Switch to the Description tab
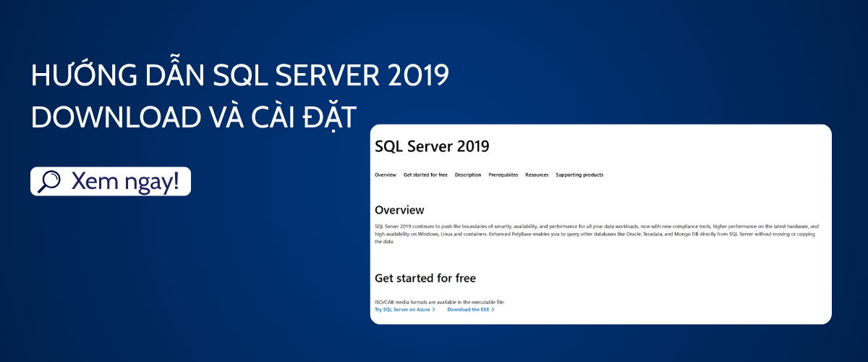The height and width of the screenshot is (362, 868). [x=468, y=174]
